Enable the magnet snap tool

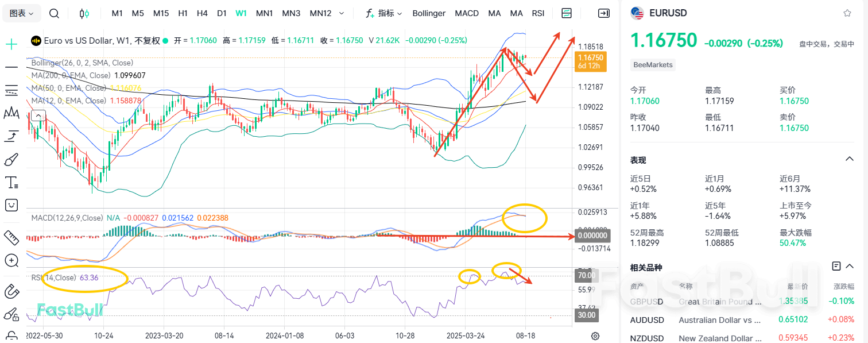point(11,291)
